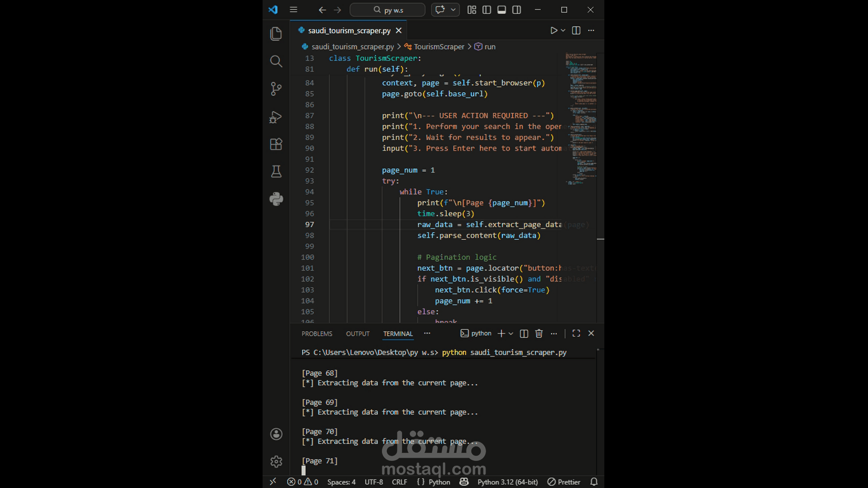Open the Extensions view
This screenshot has height=488, width=868.
276,144
